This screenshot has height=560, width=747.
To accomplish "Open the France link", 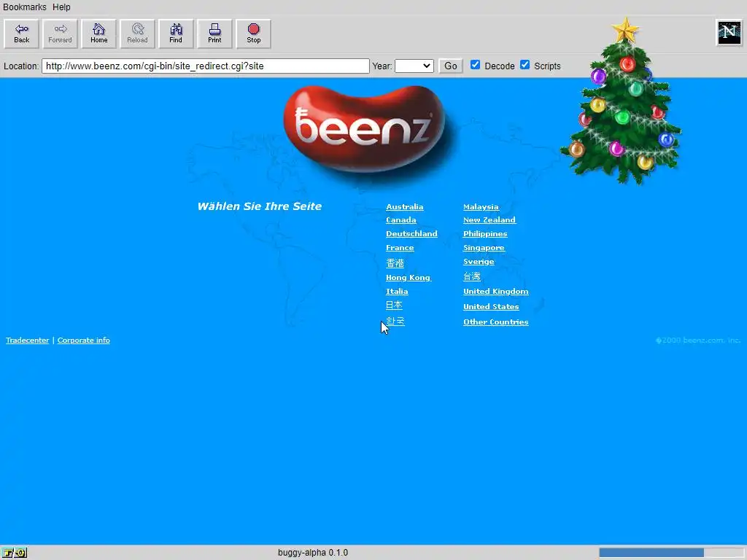I will 400,248.
